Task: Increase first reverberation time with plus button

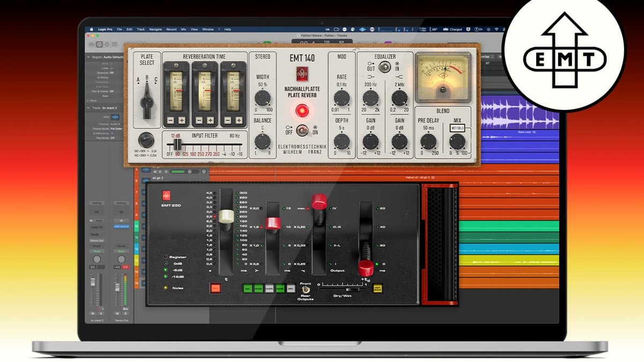Action: pyautogui.click(x=181, y=120)
